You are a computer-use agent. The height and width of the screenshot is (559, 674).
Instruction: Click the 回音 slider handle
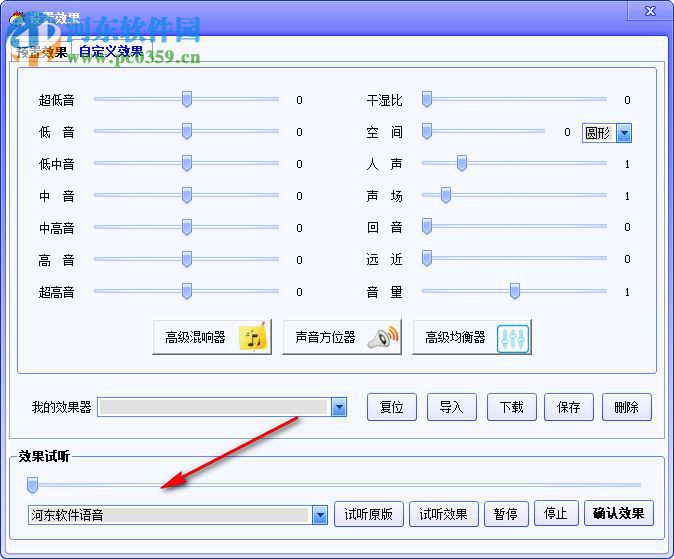[x=427, y=226]
